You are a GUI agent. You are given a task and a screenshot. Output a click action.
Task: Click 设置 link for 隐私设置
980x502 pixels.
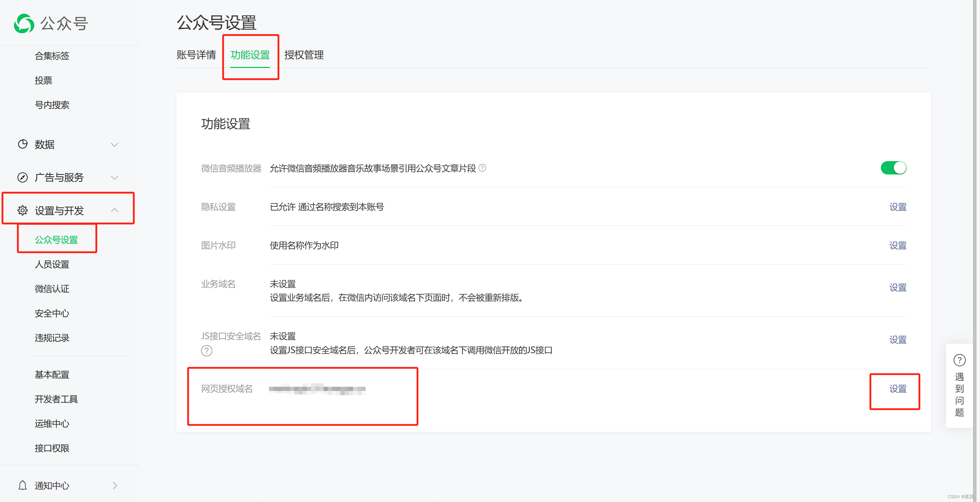click(898, 207)
